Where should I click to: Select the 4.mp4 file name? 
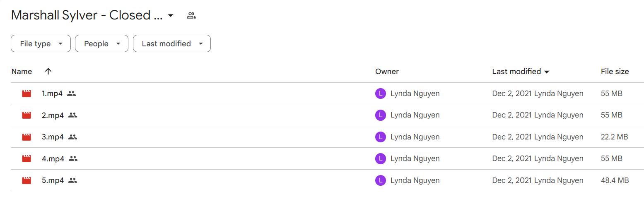[53, 158]
